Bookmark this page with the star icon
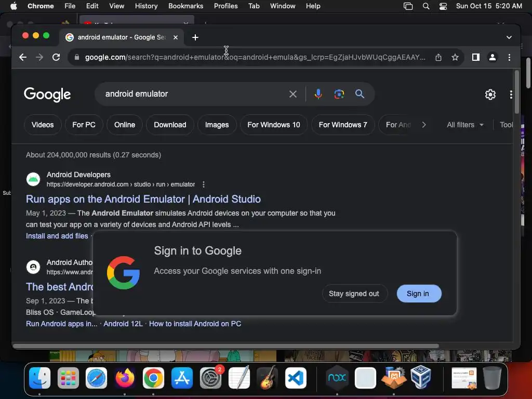This screenshot has width=532, height=399. point(455,57)
